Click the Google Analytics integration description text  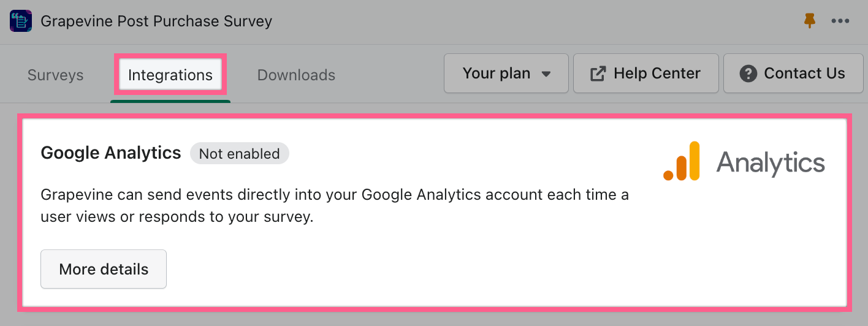click(335, 206)
